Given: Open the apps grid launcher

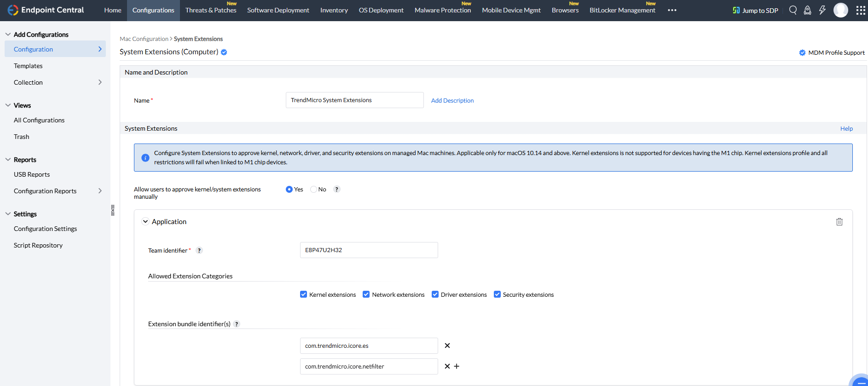Looking at the screenshot, I should (861, 10).
